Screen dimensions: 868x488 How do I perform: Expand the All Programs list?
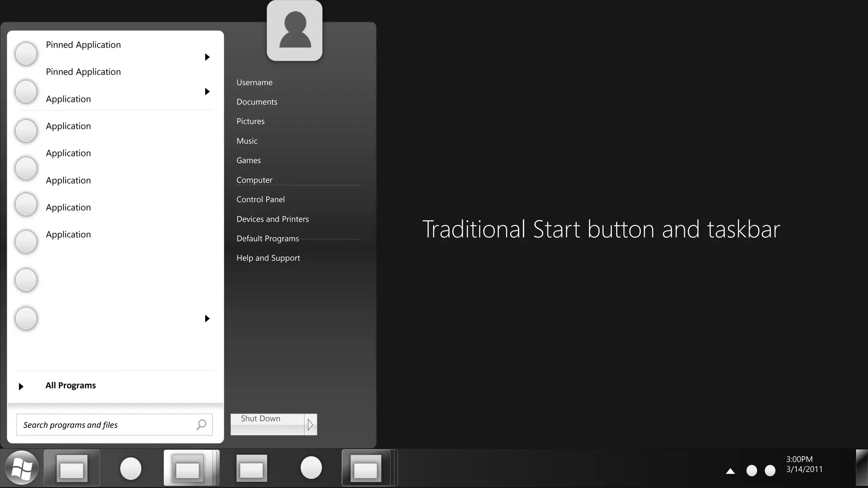point(70,385)
